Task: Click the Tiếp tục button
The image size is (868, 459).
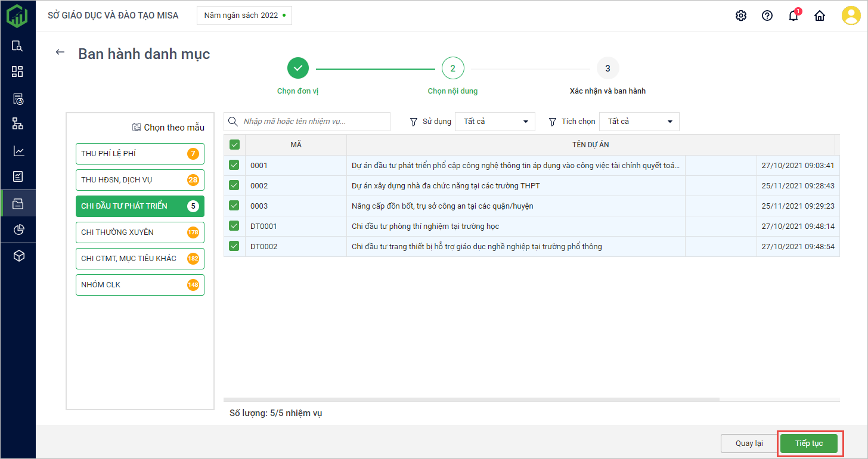Action: 809,444
